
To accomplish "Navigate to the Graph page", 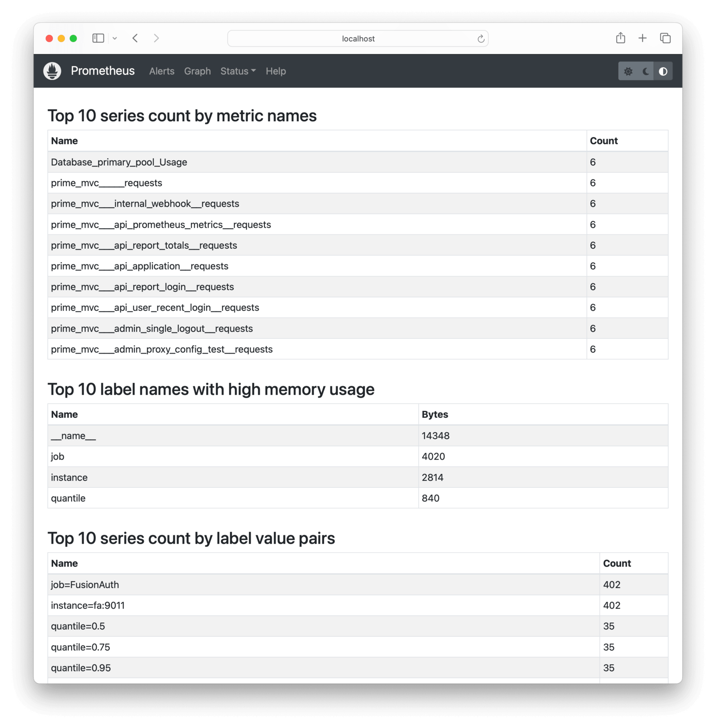I will (x=197, y=71).
